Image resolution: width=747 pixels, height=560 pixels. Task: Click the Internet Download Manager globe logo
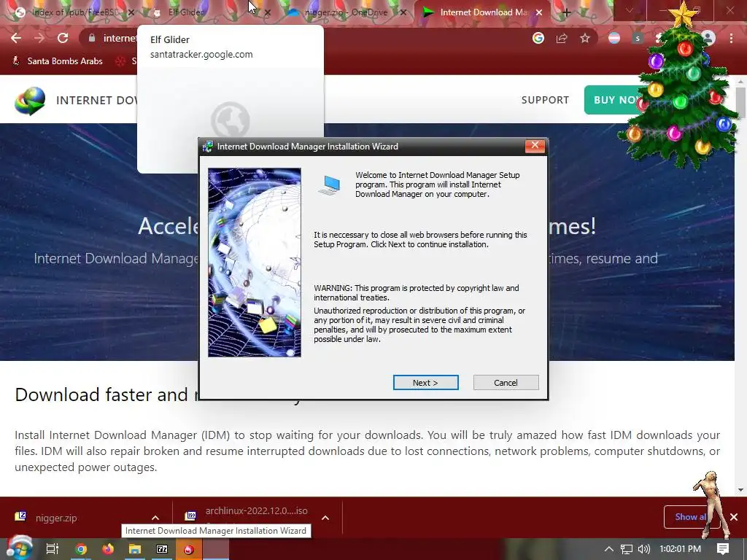(x=29, y=101)
